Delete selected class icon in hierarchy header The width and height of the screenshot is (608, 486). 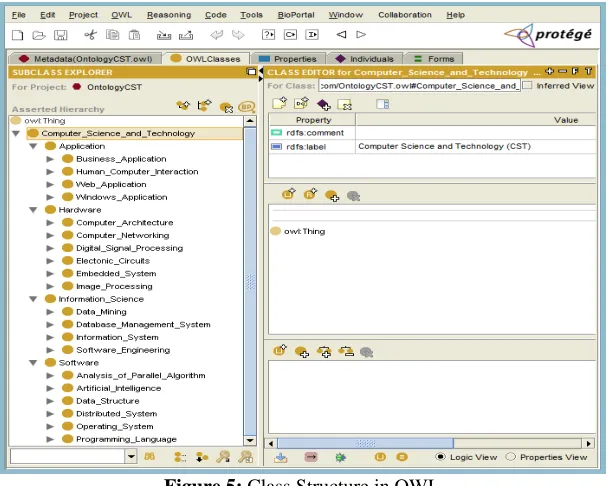pos(226,107)
